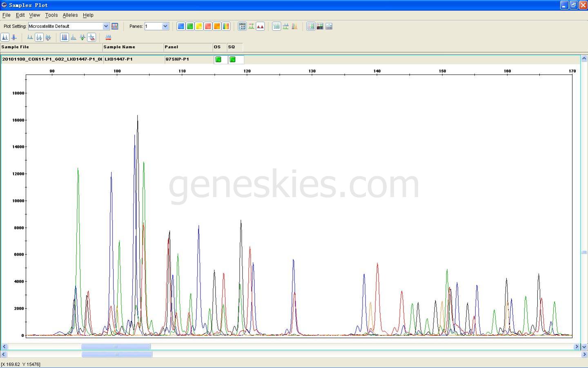
Task: Open the File menu
Action: point(7,15)
